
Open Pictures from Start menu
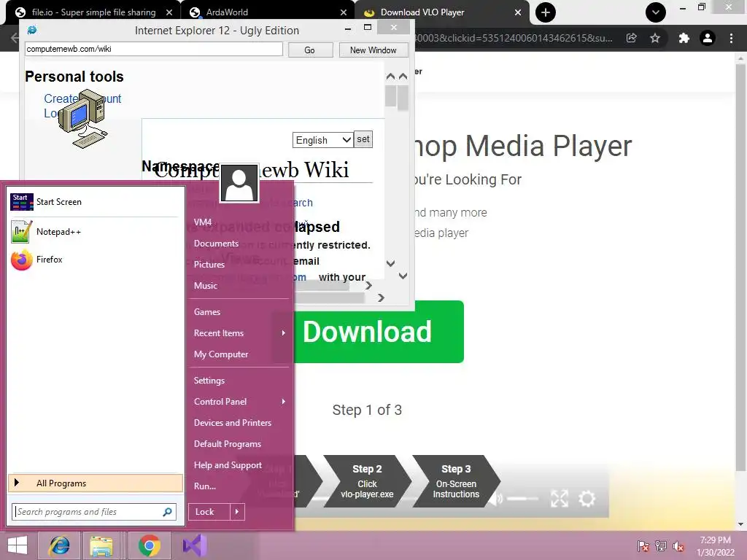[x=209, y=264]
